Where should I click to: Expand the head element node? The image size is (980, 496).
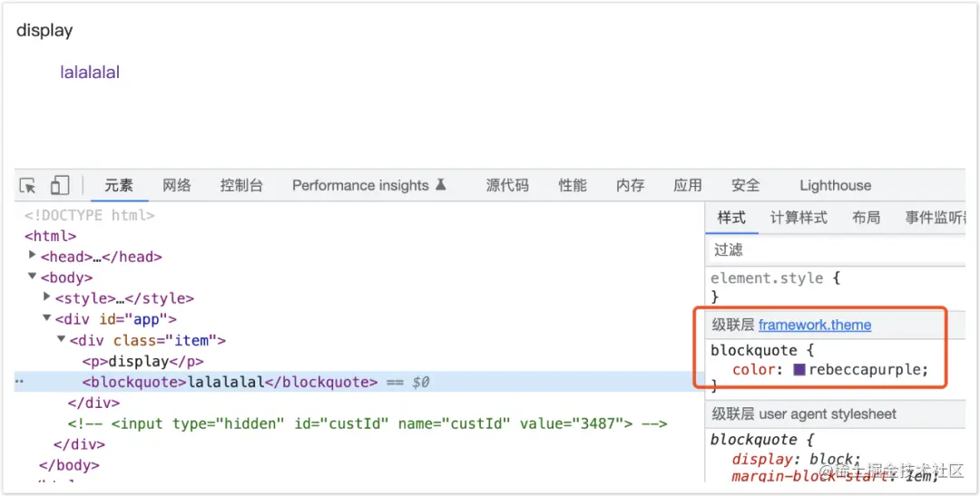pos(33,255)
